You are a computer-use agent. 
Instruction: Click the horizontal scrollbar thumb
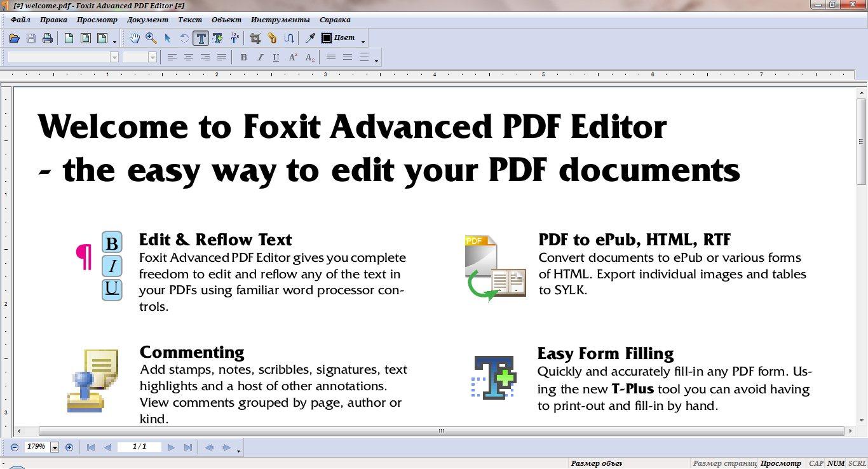(441, 431)
